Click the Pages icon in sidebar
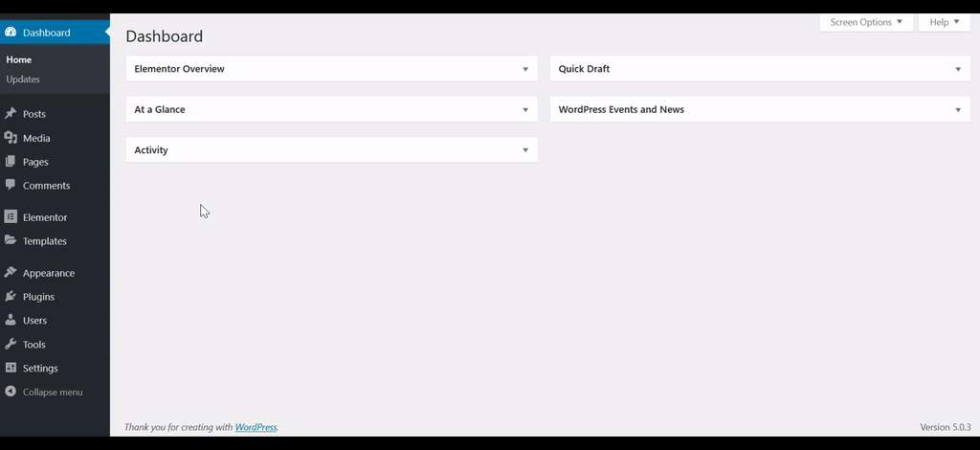Viewport: 980px width, 450px height. [x=11, y=162]
